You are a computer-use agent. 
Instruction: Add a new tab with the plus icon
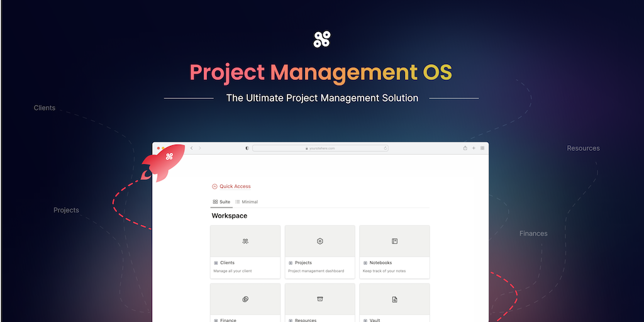click(x=474, y=148)
